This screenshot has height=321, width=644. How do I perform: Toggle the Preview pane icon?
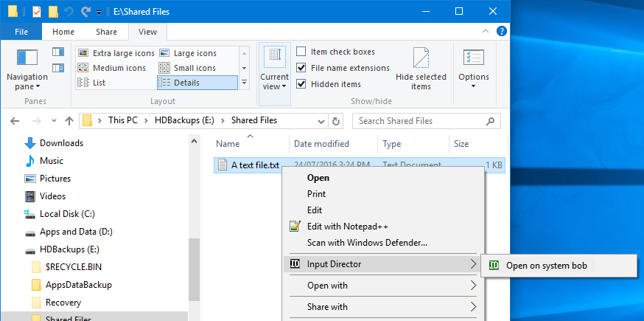click(x=58, y=52)
